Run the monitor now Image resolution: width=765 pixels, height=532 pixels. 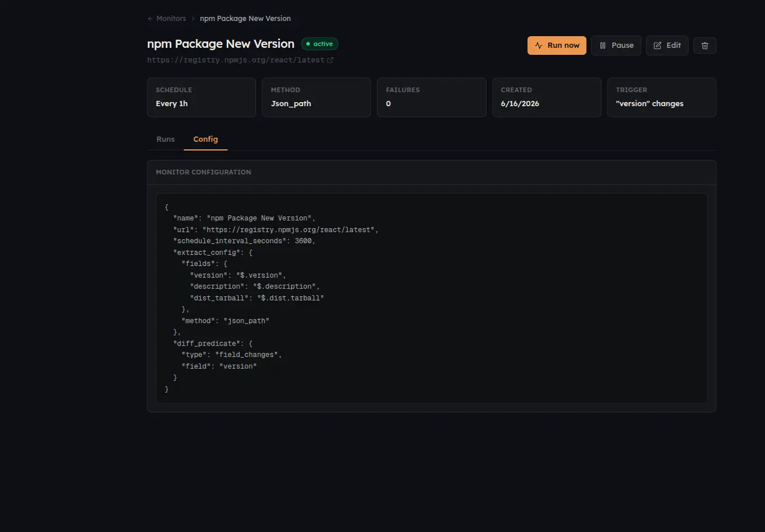[557, 45]
